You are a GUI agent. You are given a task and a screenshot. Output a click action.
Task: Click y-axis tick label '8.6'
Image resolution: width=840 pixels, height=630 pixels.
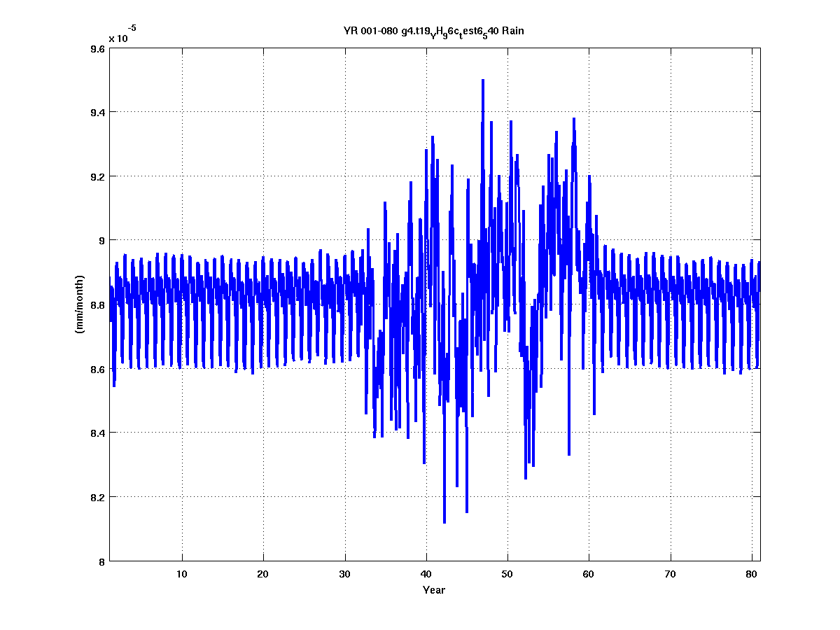(98, 369)
